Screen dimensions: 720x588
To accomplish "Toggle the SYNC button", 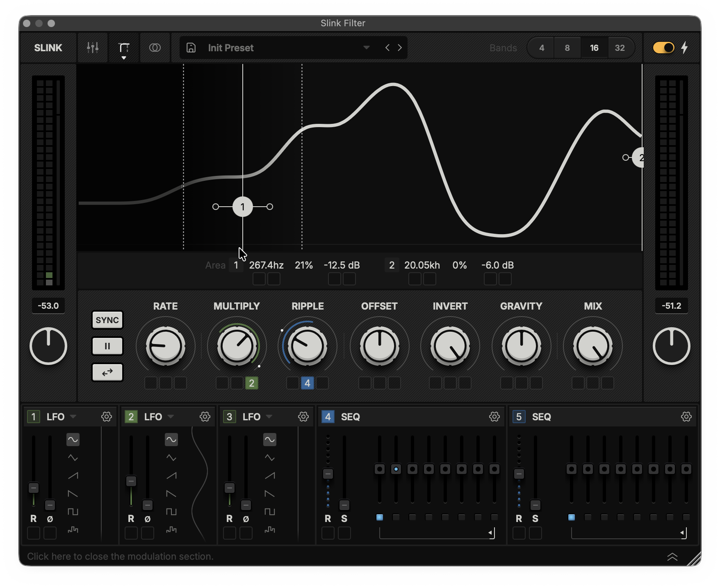I will [x=107, y=320].
